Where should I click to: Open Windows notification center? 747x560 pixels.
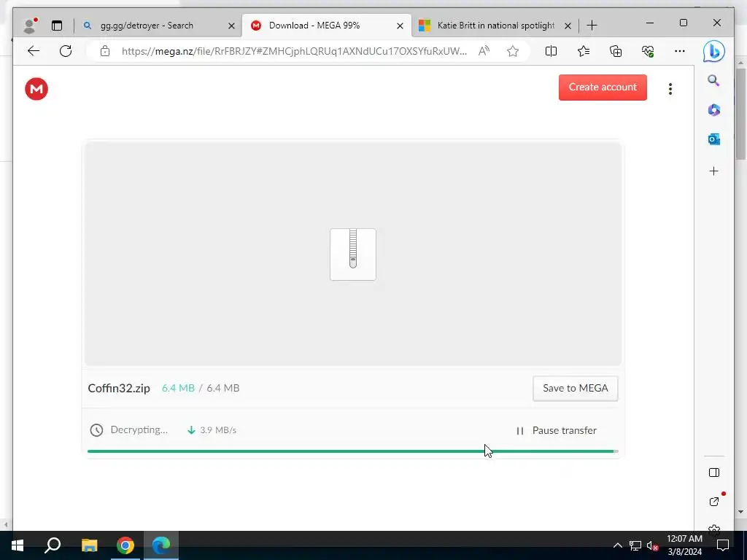click(723, 545)
